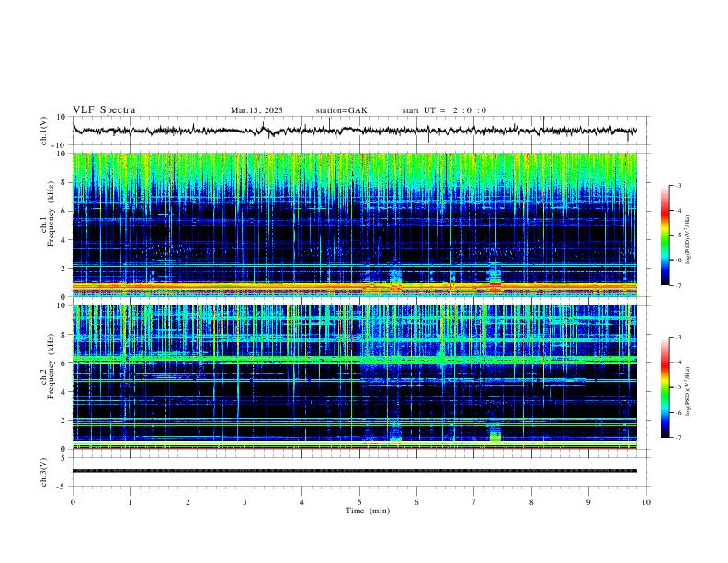Select the "start UT = 2 :0 :0" text
Viewport: 728px width, 563px height.
pyautogui.click(x=444, y=110)
